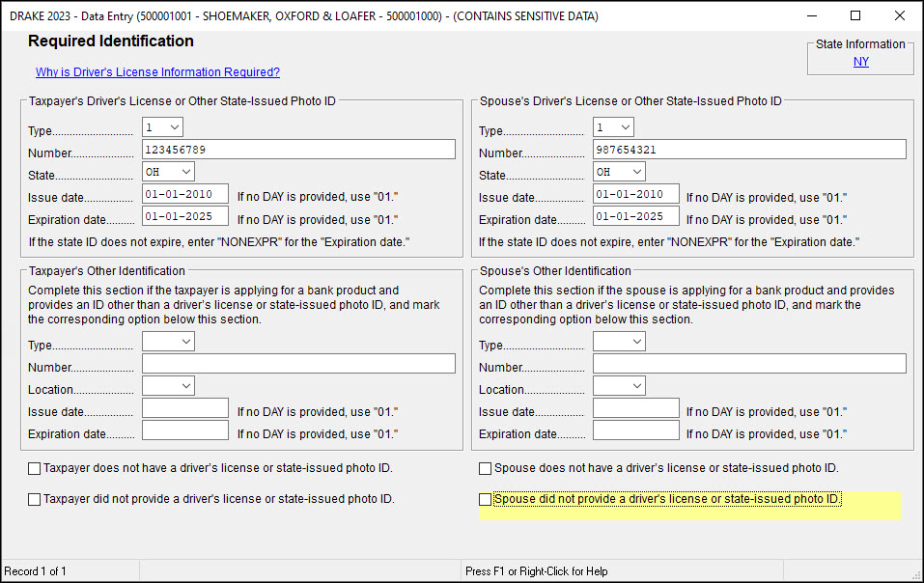Screen dimensions: 924x583
Task: Open Spouse's driver's license State dropdown OH
Action: point(619,172)
